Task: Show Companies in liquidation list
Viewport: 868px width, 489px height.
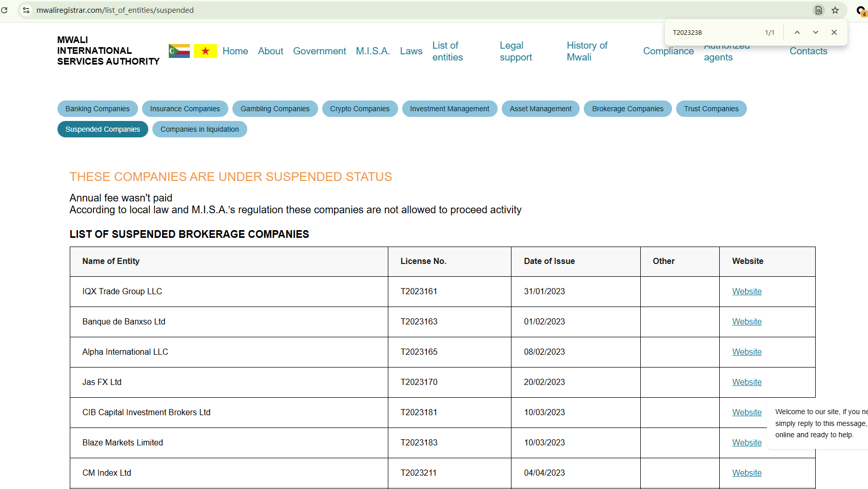Action: click(200, 129)
